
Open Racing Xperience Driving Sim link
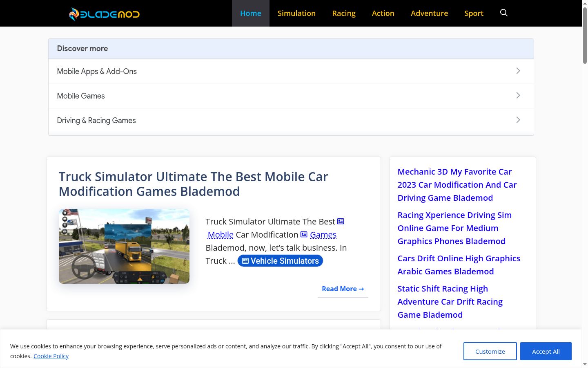(454, 228)
